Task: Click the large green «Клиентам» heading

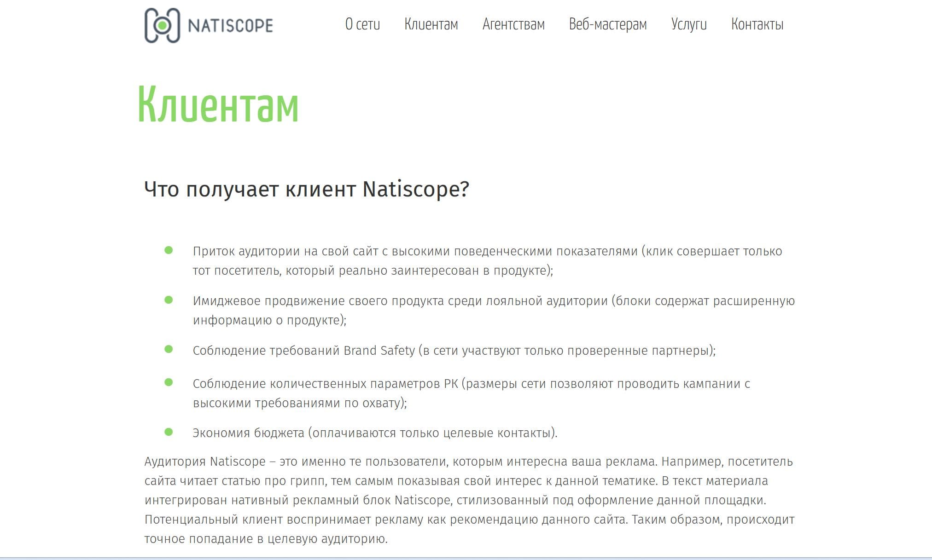Action: pyautogui.click(x=218, y=105)
